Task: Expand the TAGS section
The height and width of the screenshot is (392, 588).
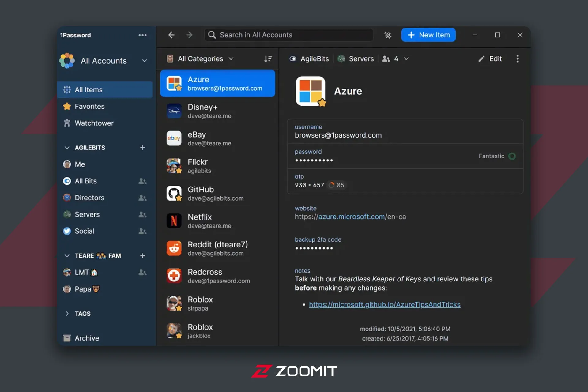Action: tap(67, 314)
